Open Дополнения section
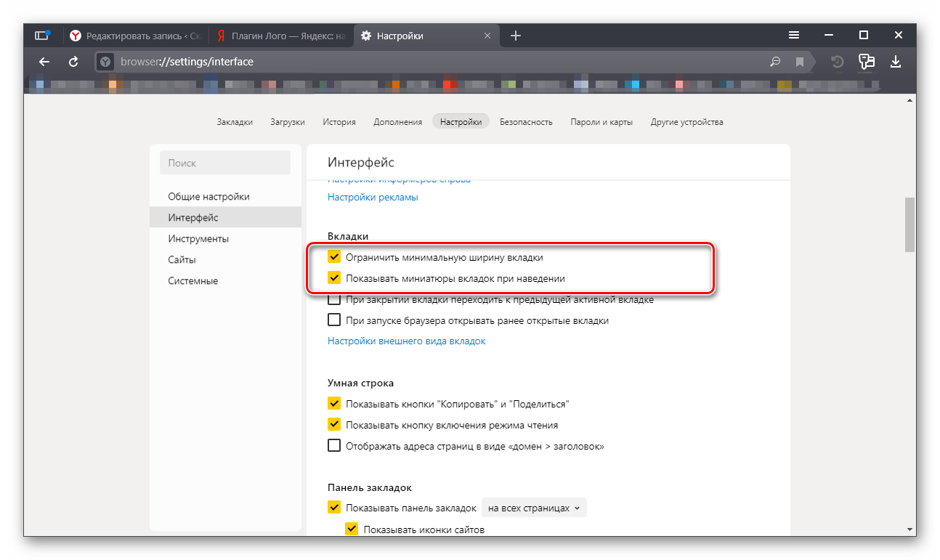The width and height of the screenshot is (940, 560). pos(398,122)
